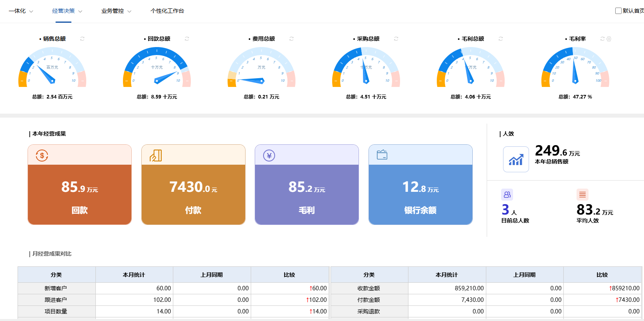Click the 采购退款 row label
The height and width of the screenshot is (321, 644).
tap(369, 311)
